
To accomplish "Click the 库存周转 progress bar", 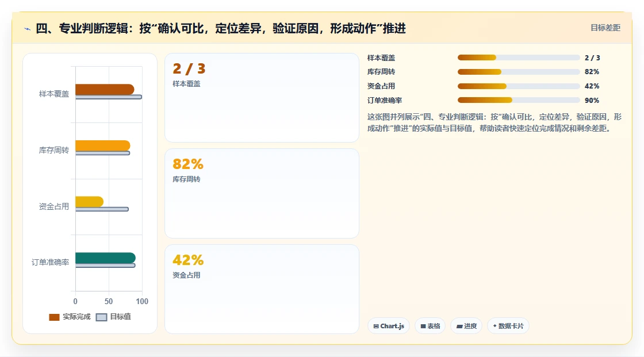I will (x=518, y=72).
